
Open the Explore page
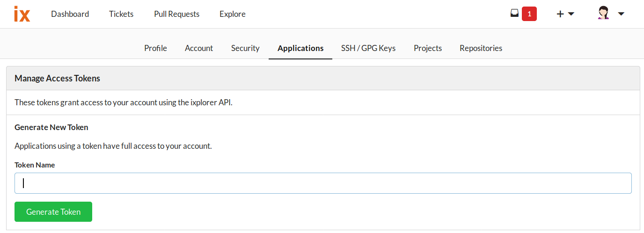coord(233,14)
